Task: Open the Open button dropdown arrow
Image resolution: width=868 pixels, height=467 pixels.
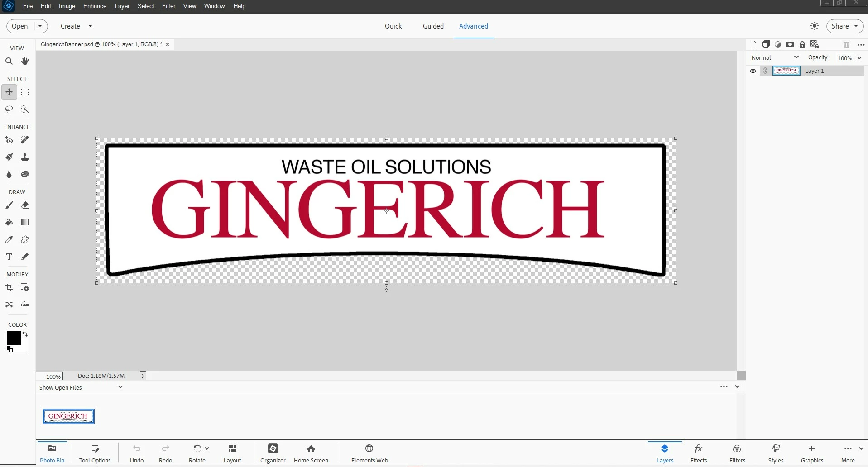Action: (40, 26)
